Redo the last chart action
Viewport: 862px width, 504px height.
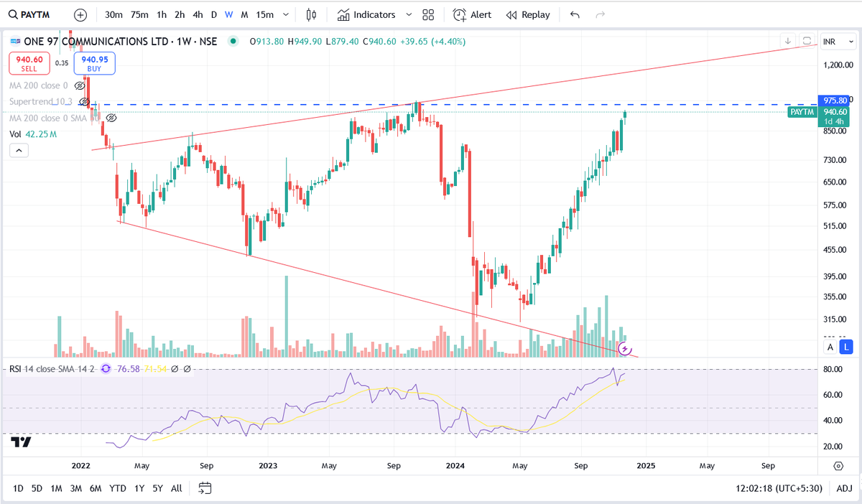point(600,14)
